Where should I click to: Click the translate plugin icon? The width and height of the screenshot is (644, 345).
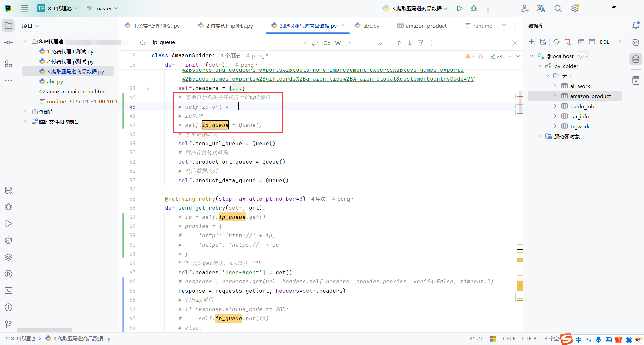point(541,8)
